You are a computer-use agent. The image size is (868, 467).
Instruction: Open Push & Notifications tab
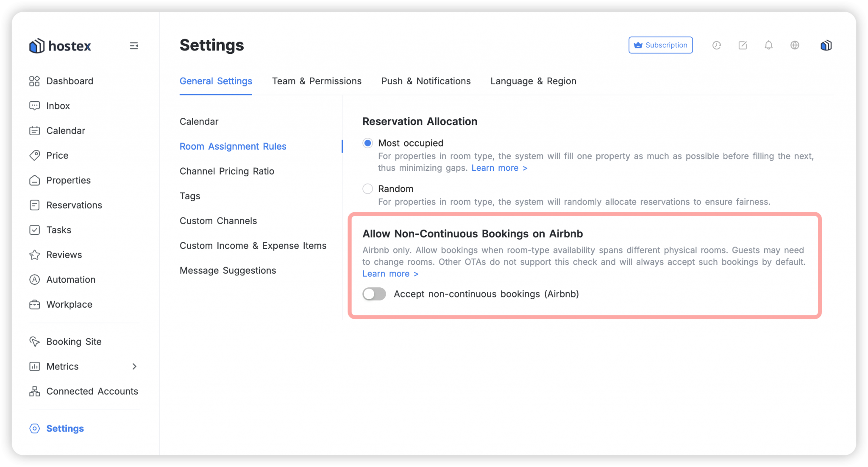coord(426,81)
